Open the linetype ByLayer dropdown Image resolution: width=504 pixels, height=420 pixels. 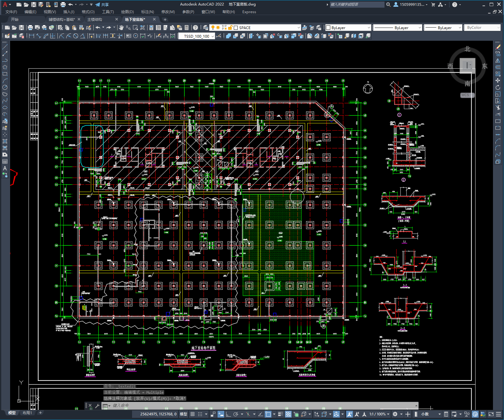(x=398, y=28)
